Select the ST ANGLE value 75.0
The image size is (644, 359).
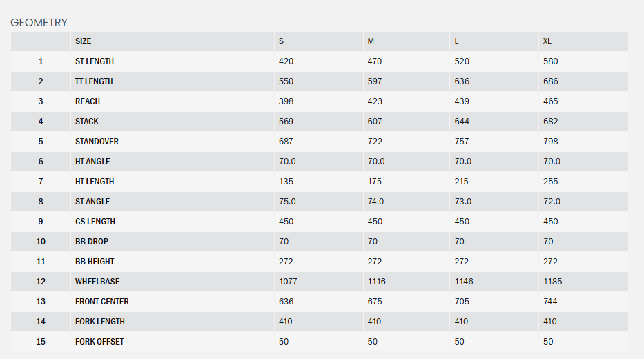[286, 202]
